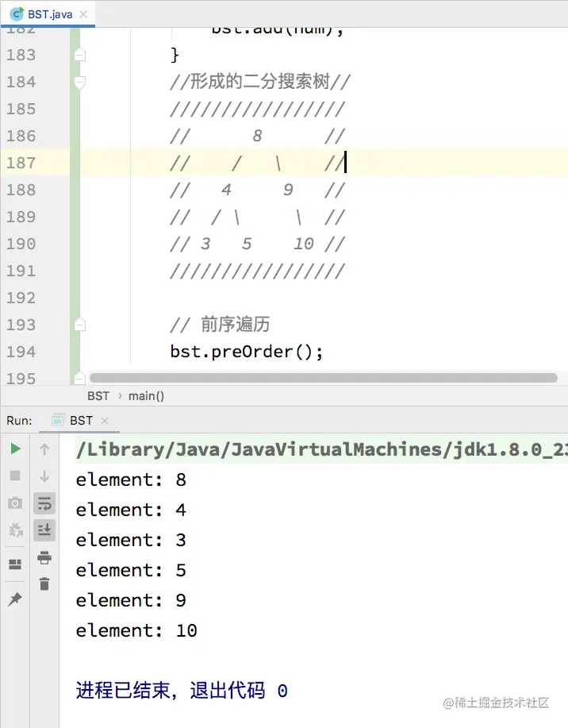Click the up arrow in the Run panel
This screenshot has height=728, width=568.
click(44, 449)
